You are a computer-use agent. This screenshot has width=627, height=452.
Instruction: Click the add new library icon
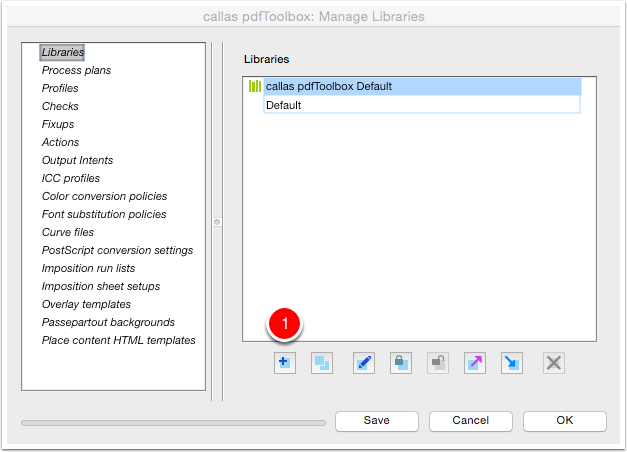pos(285,363)
